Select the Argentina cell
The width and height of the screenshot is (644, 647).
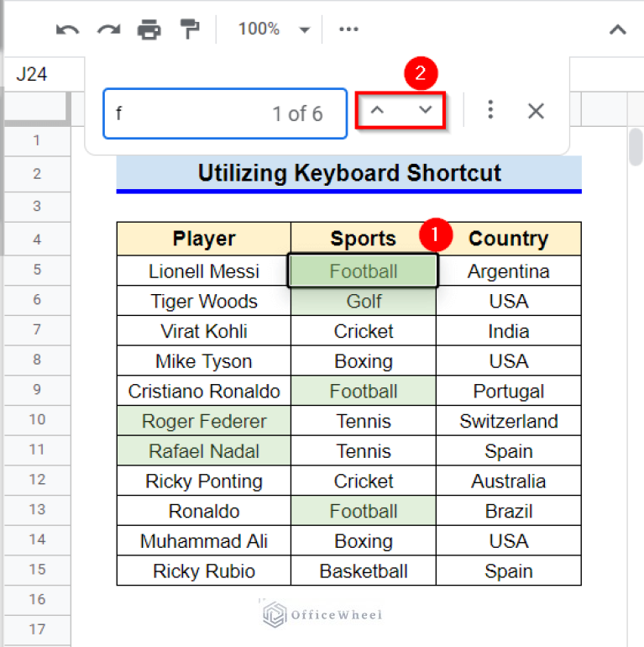click(508, 271)
